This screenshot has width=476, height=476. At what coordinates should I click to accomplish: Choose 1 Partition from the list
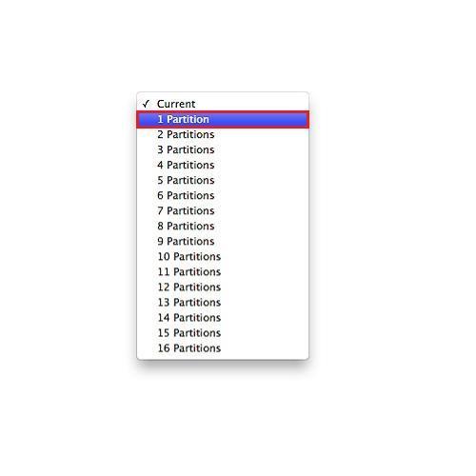point(223,119)
